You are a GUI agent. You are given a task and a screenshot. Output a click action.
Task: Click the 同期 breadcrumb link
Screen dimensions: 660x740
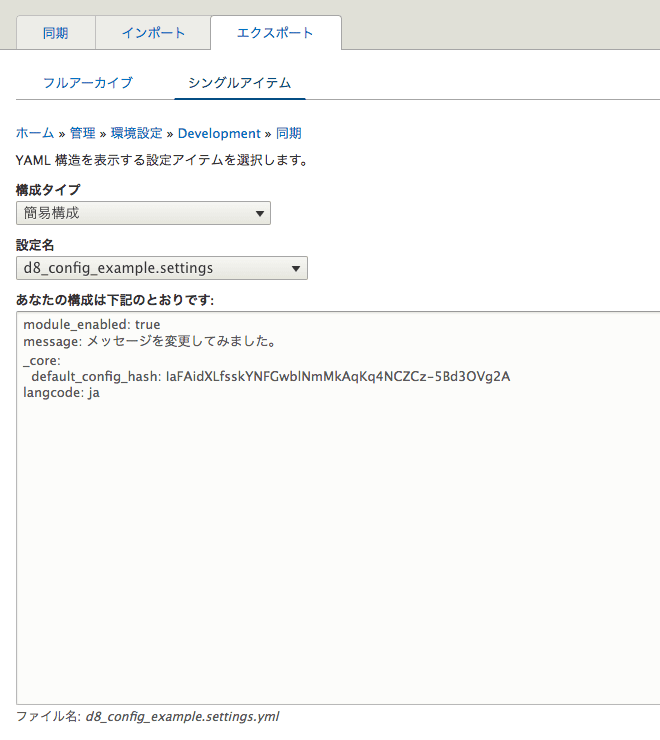288,134
